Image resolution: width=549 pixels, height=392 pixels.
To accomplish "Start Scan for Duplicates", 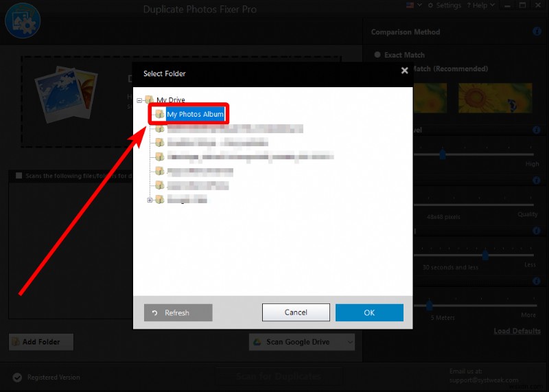I will click(x=279, y=376).
